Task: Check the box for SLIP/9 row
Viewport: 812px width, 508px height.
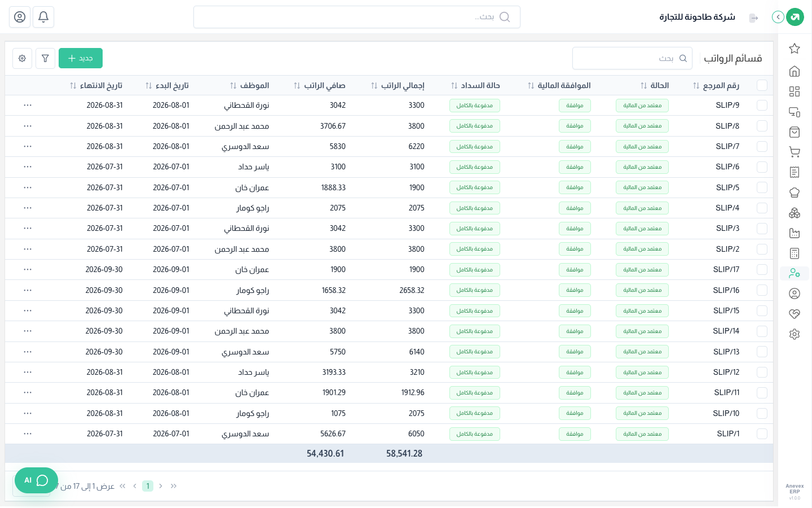Action: (x=762, y=106)
